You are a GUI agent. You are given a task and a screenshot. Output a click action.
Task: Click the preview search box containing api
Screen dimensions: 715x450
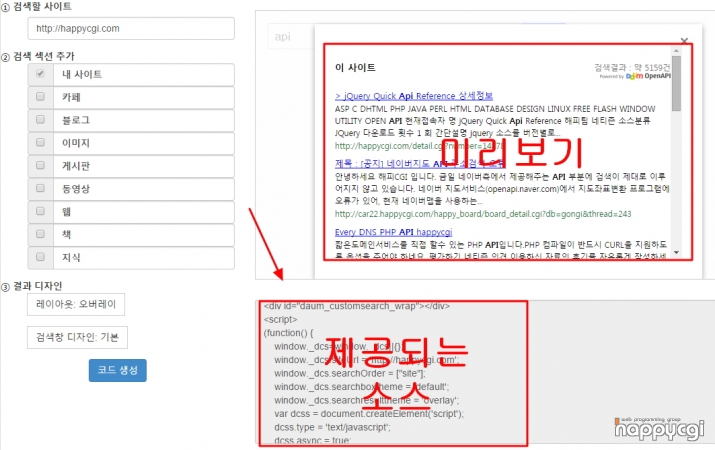click(291, 36)
